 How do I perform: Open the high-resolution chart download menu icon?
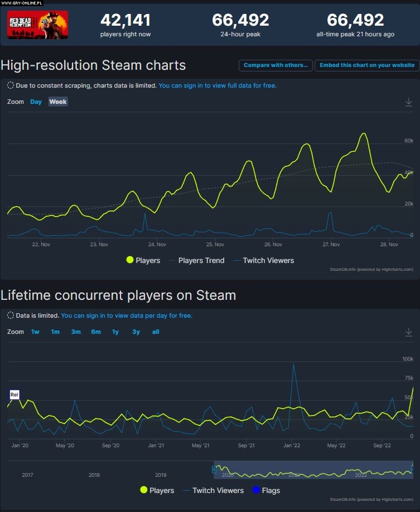point(408,102)
